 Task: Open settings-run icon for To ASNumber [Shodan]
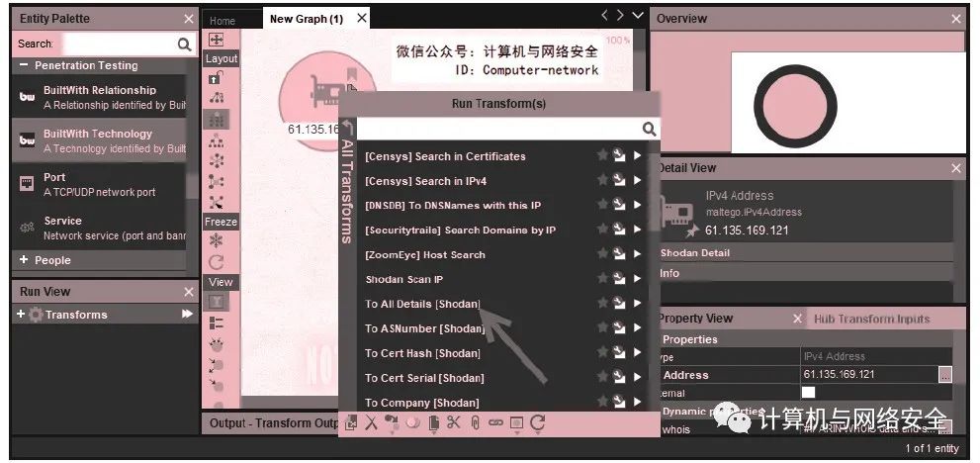[x=619, y=327]
